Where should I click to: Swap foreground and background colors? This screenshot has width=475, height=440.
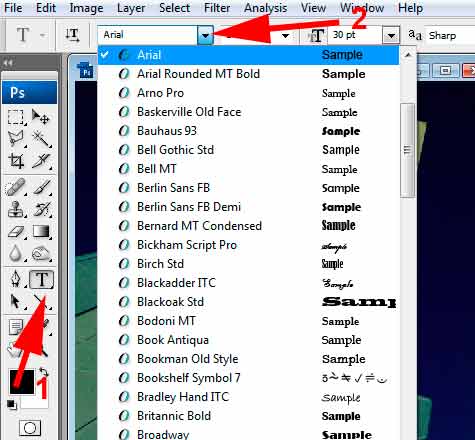pyautogui.click(x=43, y=372)
